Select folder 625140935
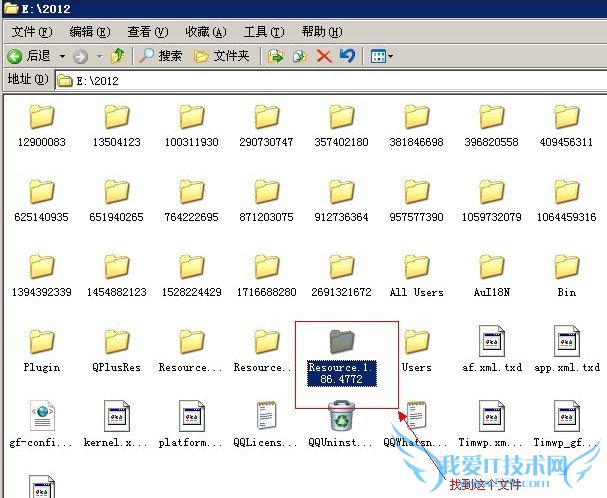Image resolution: width=607 pixels, height=498 pixels. click(x=42, y=201)
